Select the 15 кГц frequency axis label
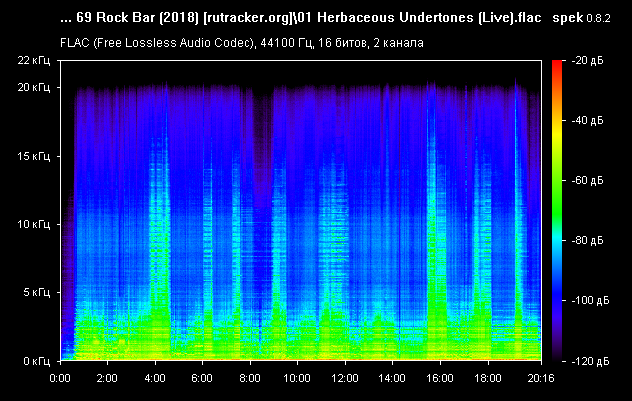Viewport: 632px width, 401px height. 33,156
